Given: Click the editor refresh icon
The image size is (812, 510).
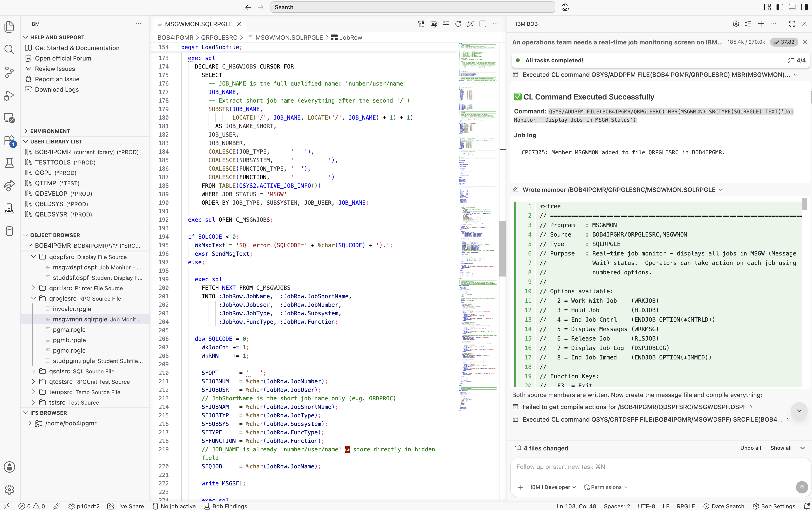Looking at the screenshot, I should pos(458,24).
